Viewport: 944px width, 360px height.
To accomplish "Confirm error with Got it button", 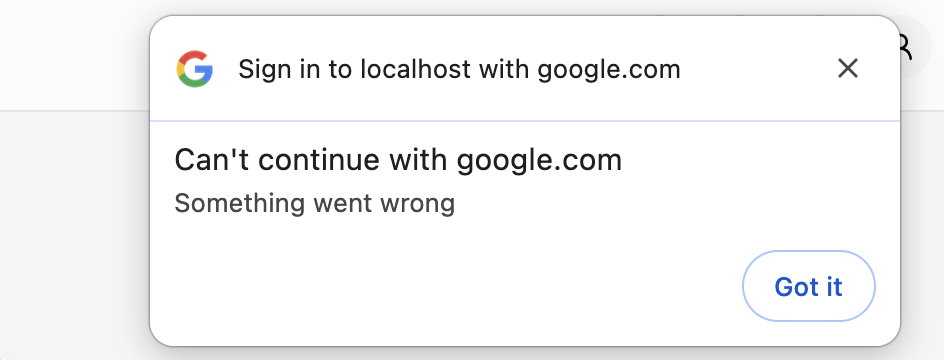I will [809, 287].
